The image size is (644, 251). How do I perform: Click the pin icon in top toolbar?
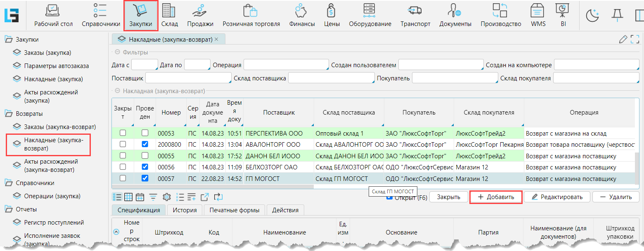(617, 15)
